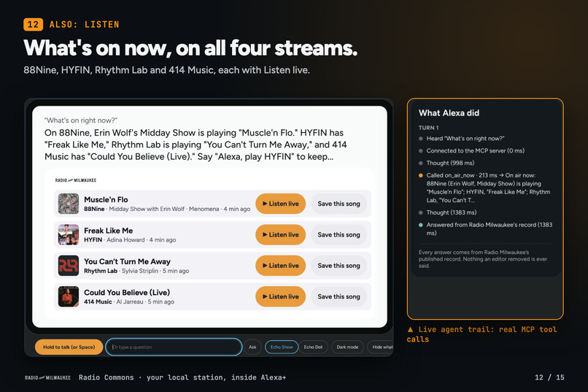Viewport: 588px width, 392px height.
Task: Toggle Dark mode
Action: pyautogui.click(x=347, y=347)
